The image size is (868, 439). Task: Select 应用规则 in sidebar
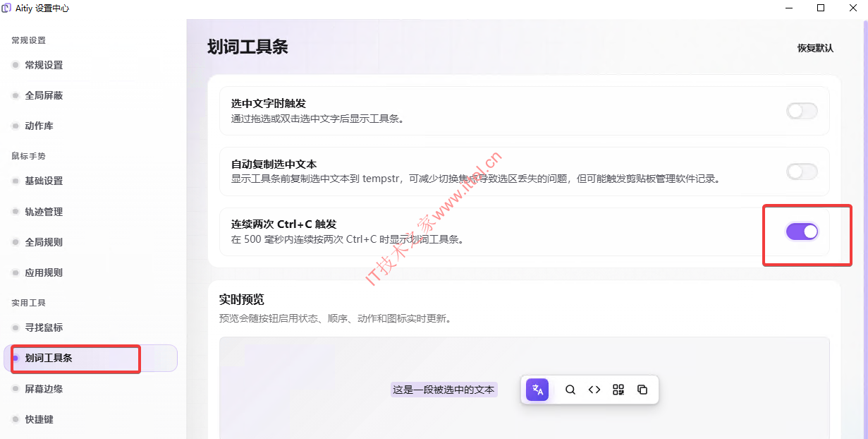click(x=90, y=272)
